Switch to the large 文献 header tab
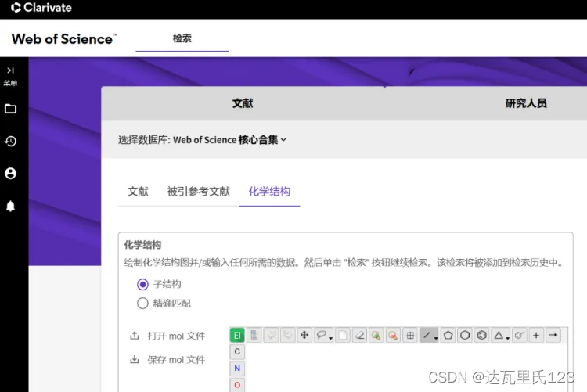This screenshot has height=392, width=587. (x=243, y=103)
